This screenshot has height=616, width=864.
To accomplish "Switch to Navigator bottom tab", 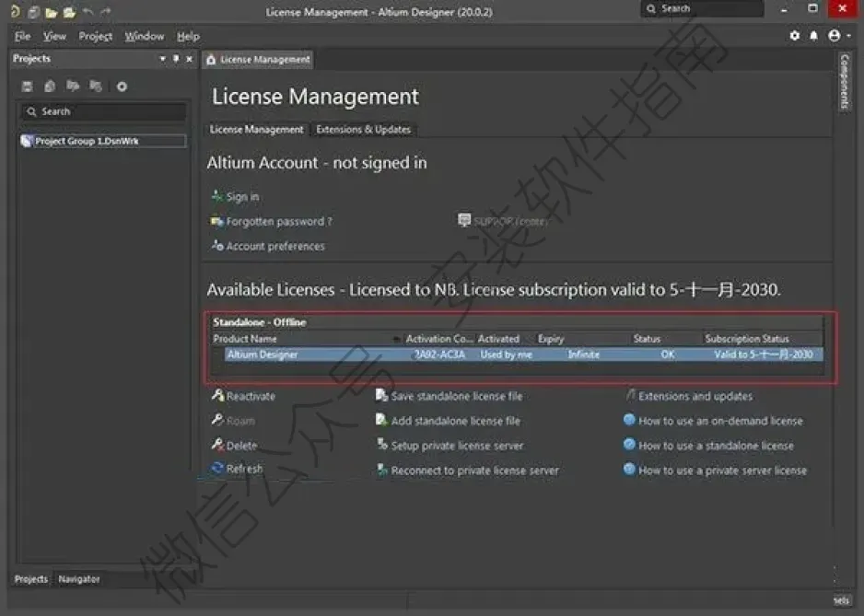I will 79,579.
